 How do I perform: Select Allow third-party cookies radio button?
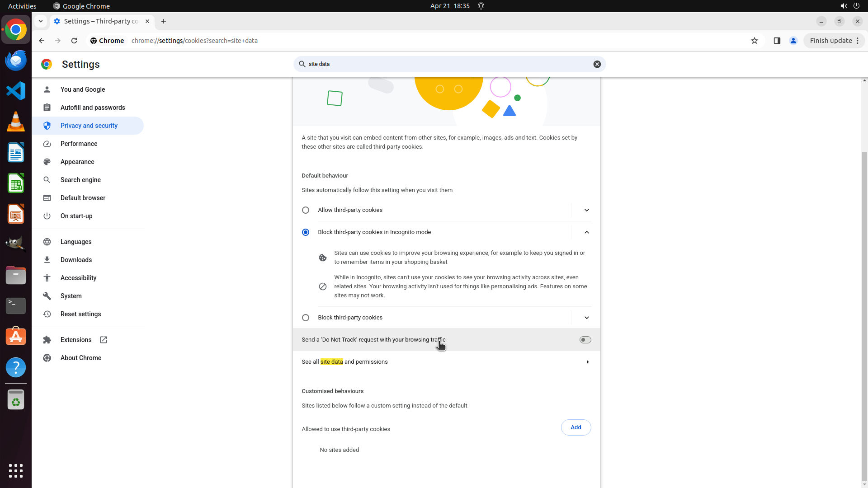tap(306, 210)
